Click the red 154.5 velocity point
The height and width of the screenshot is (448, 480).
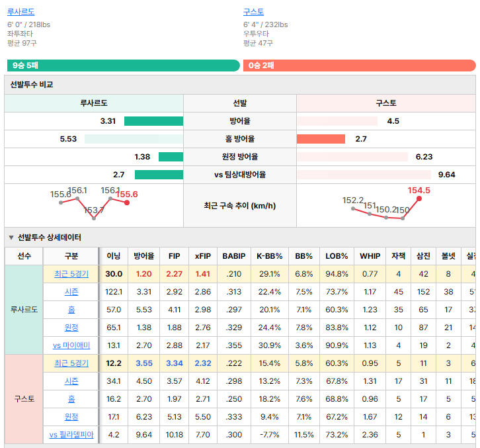coord(419,199)
